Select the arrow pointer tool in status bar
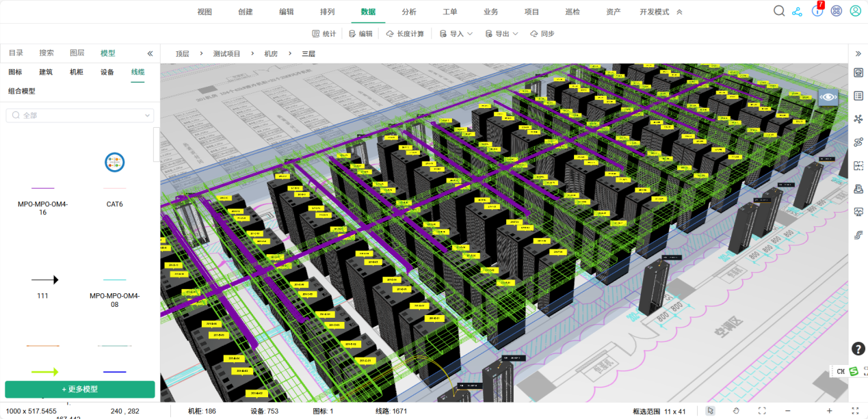 (711, 411)
